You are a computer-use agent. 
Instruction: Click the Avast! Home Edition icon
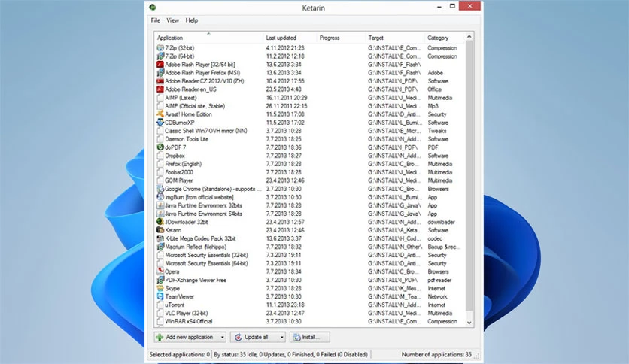(x=160, y=114)
